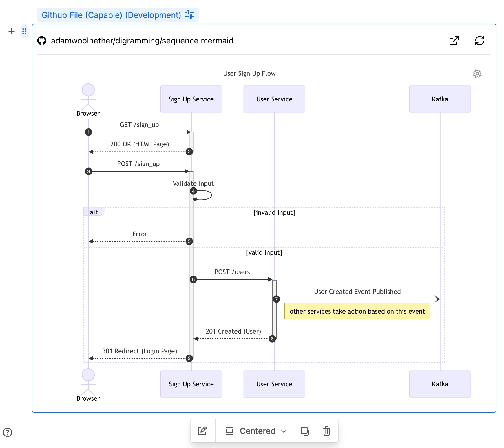The image size is (504, 448).
Task: Open edit mode with the pencil icon
Action: 202,431
